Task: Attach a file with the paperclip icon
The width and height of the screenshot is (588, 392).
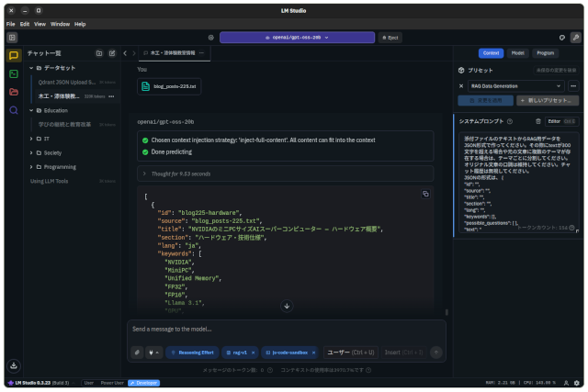Action: point(137,353)
